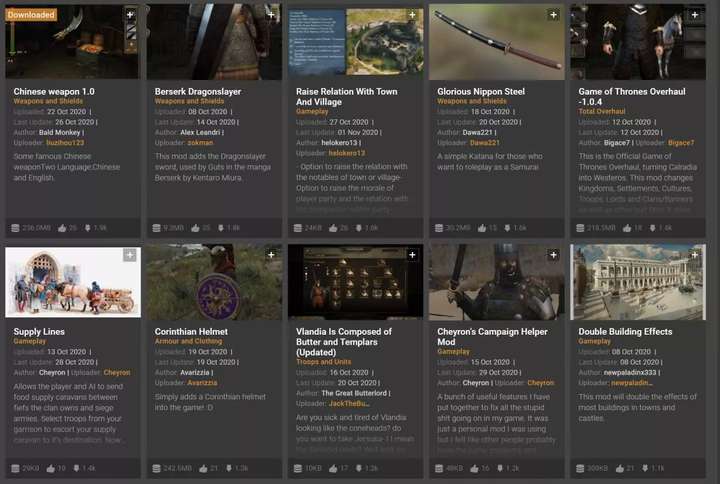
Task: Click file size icon on Double Building Effects card
Action: (580, 468)
